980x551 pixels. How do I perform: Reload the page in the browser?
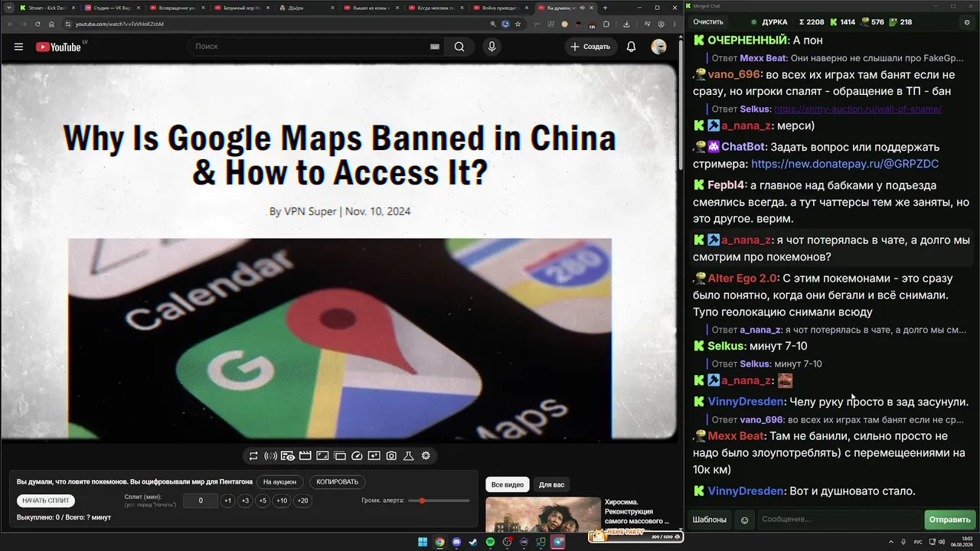click(x=38, y=24)
